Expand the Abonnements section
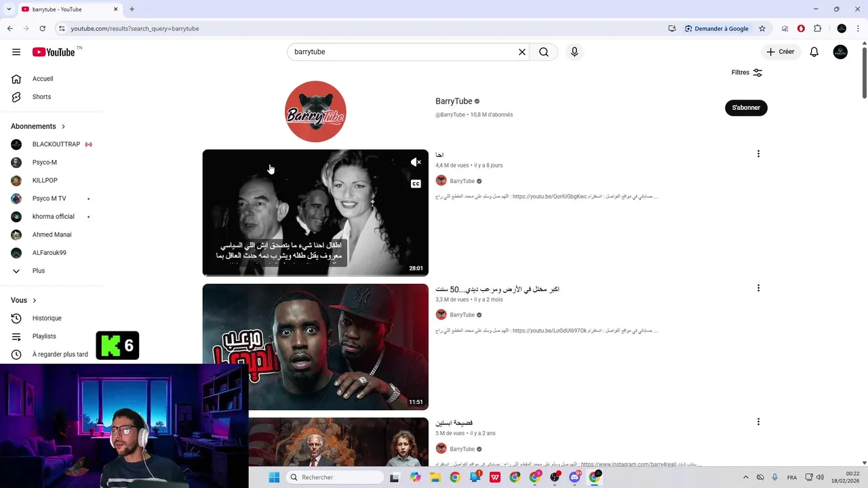Viewport: 868px width, 488px height. [39, 126]
